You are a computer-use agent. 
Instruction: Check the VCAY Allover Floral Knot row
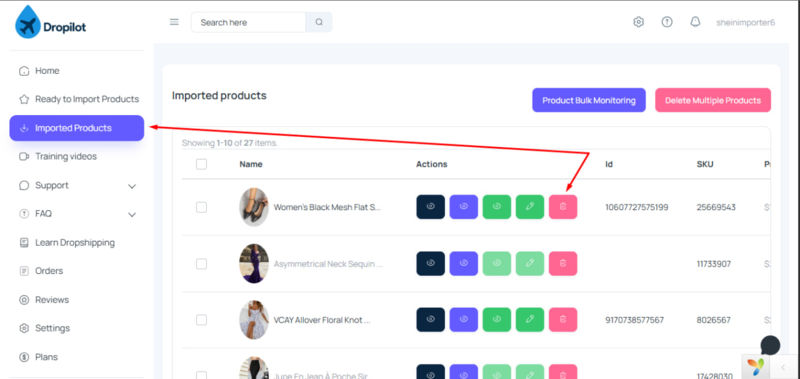point(202,320)
